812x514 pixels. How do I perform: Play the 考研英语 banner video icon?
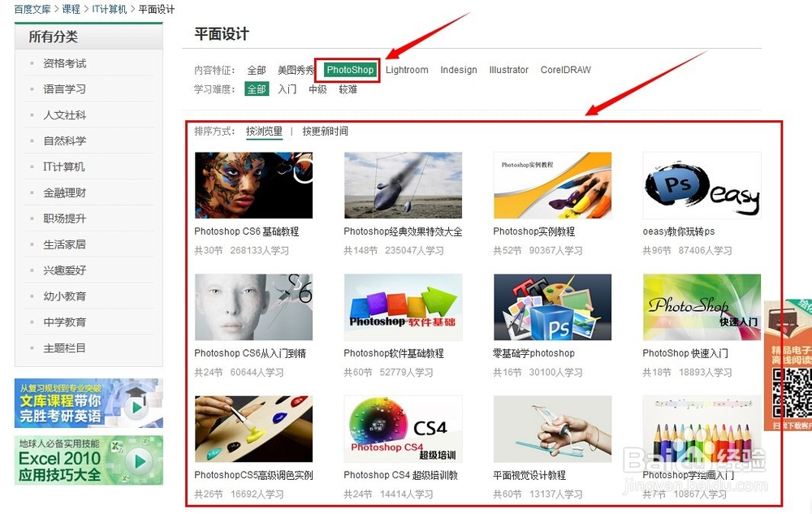tap(136, 408)
